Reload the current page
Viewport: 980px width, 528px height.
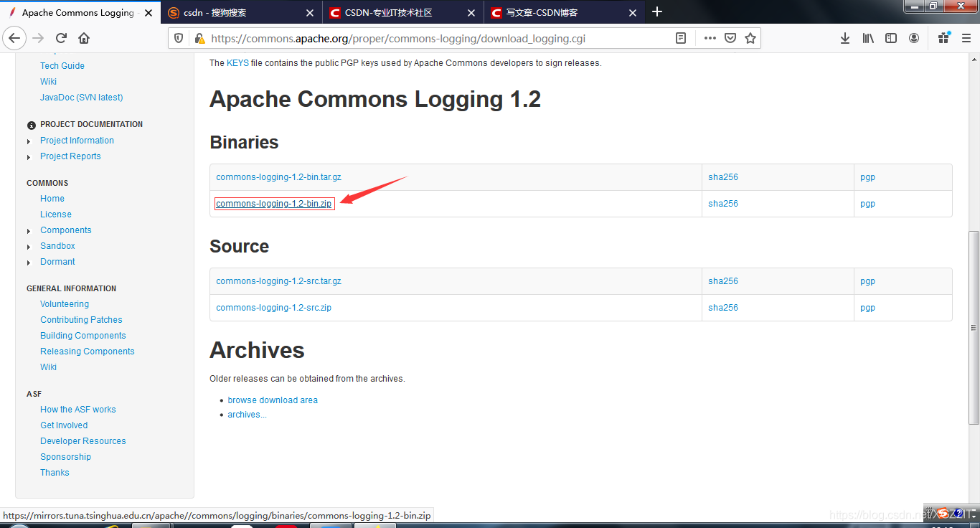click(61, 38)
